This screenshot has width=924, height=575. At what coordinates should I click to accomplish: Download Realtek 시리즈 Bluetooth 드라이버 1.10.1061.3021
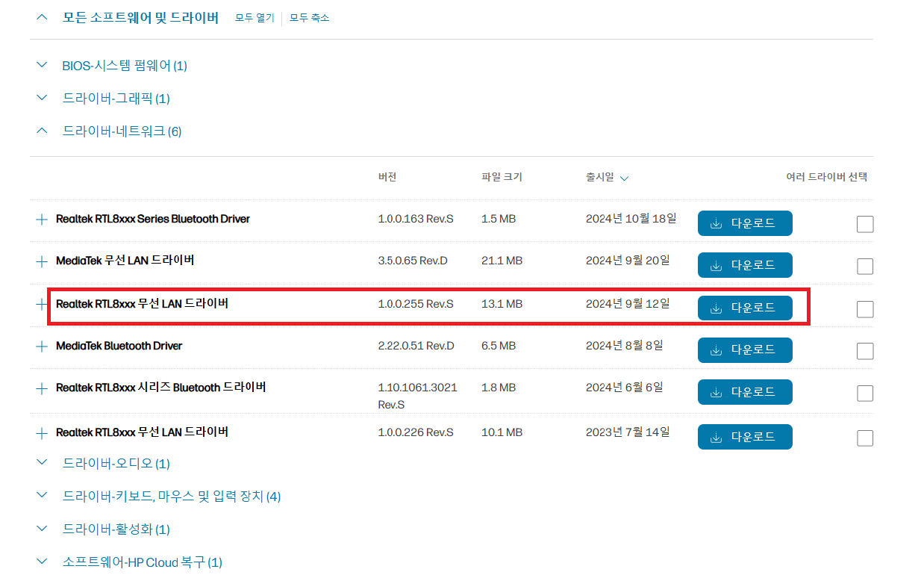pos(745,392)
